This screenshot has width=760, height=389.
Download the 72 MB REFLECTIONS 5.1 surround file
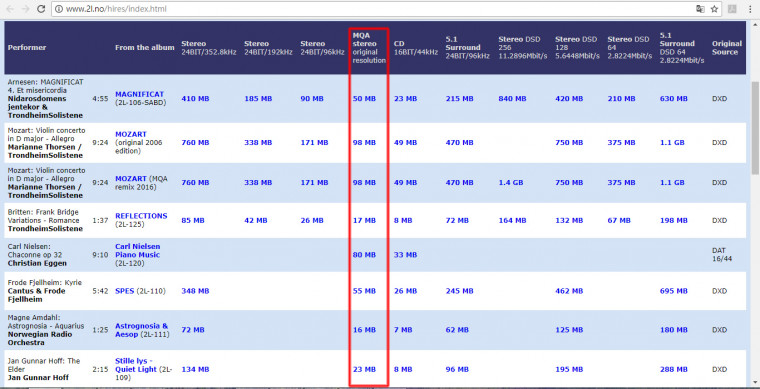click(x=457, y=220)
